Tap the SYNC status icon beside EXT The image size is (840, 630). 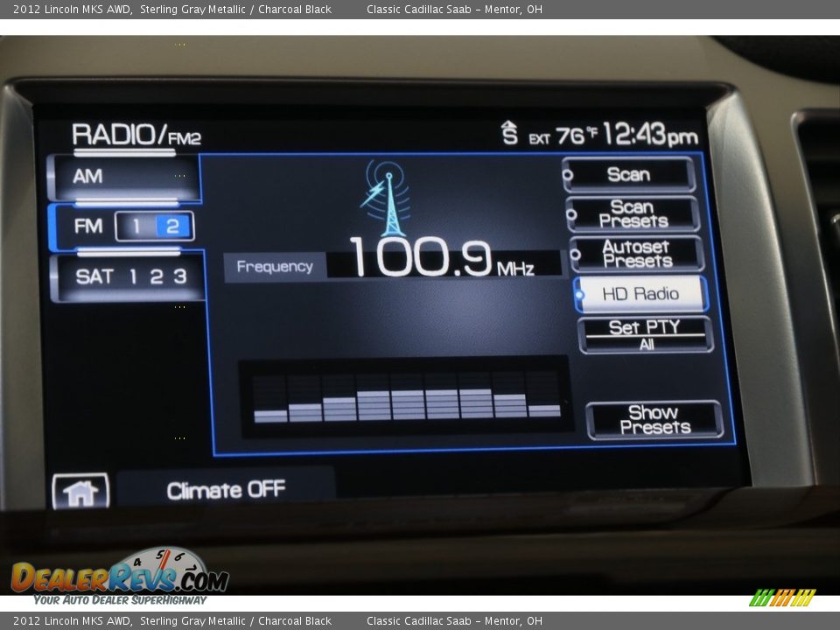pyautogui.click(x=509, y=133)
